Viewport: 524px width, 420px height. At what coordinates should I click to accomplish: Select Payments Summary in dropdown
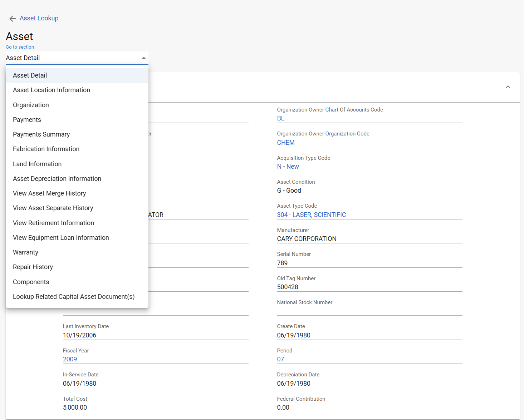[41, 134]
